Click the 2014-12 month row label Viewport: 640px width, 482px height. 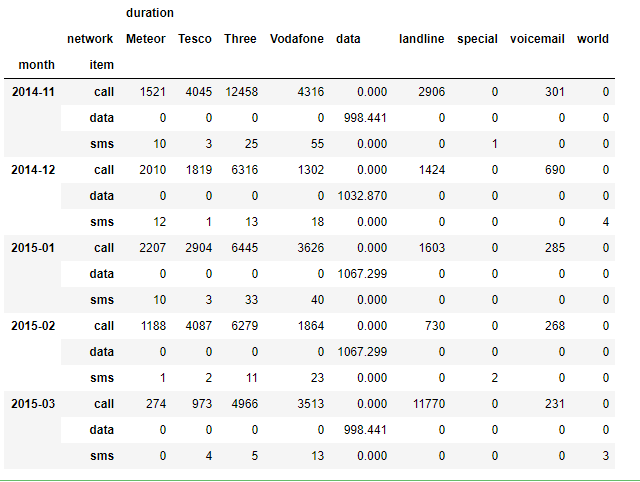[34, 170]
